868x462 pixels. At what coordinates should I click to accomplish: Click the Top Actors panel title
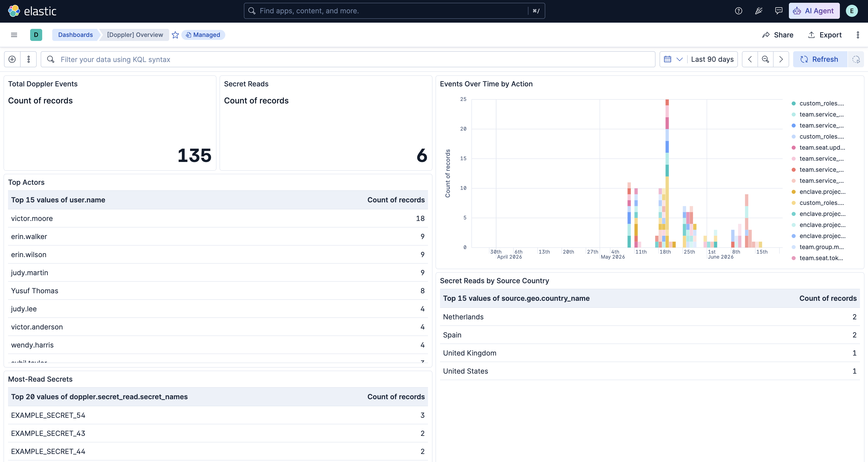(x=26, y=182)
